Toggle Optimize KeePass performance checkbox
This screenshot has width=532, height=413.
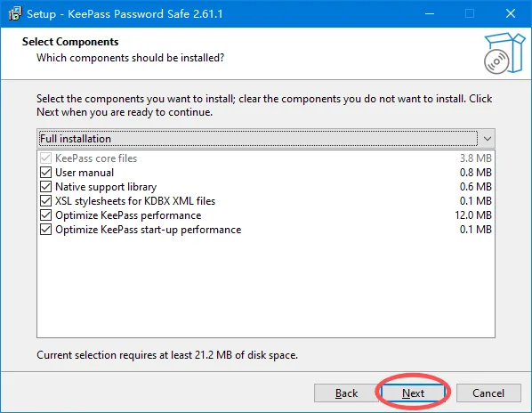click(x=45, y=215)
